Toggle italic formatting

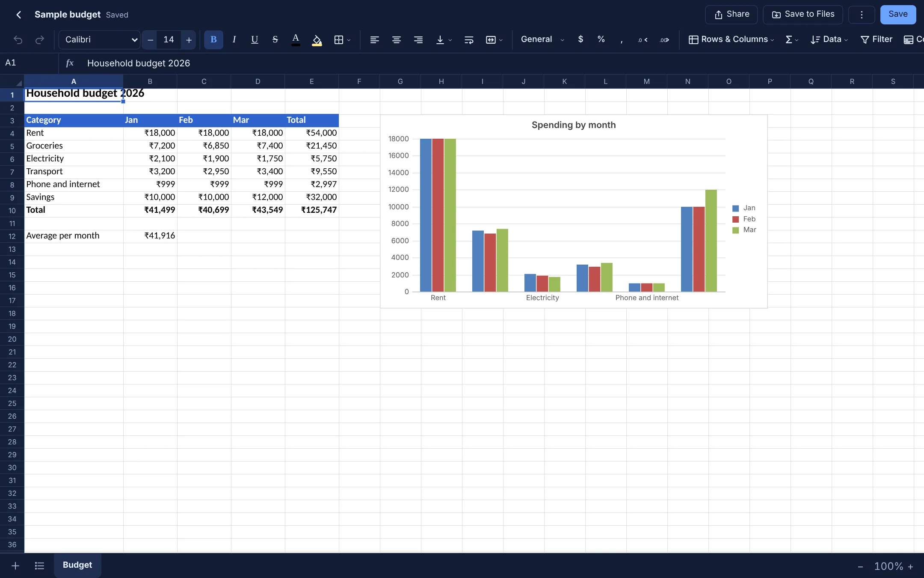[234, 40]
